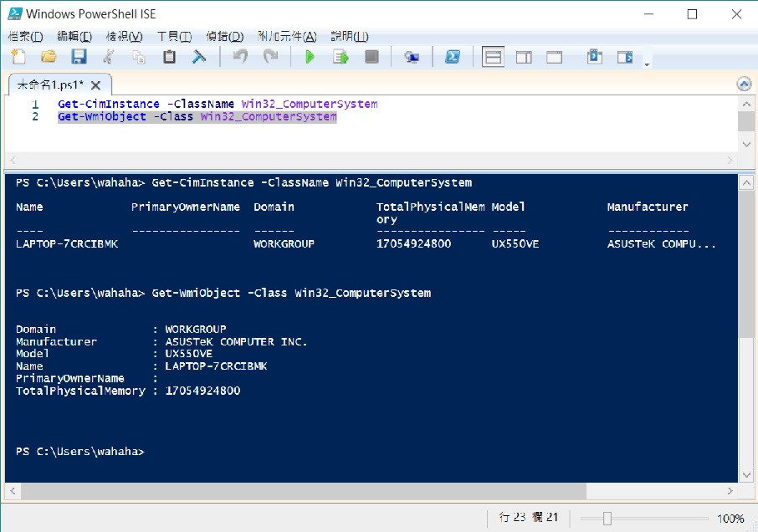Show the Command window icon

[595, 57]
